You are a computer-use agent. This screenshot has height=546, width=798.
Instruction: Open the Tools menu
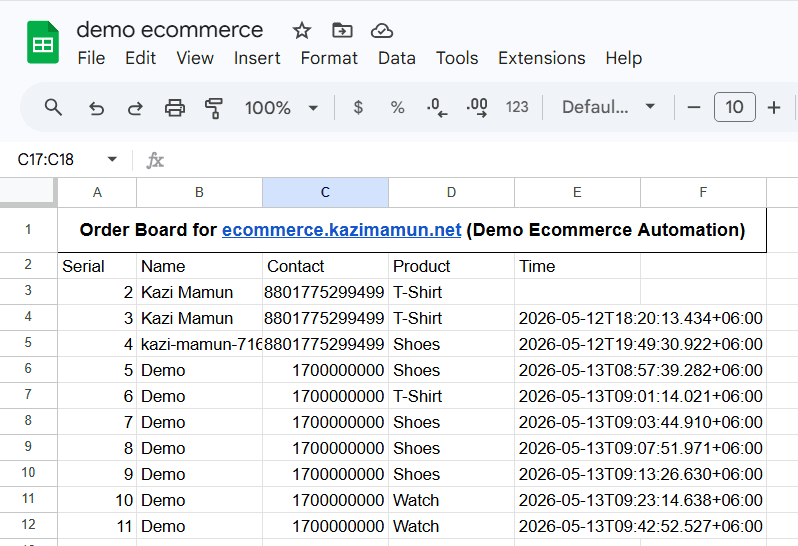457,58
